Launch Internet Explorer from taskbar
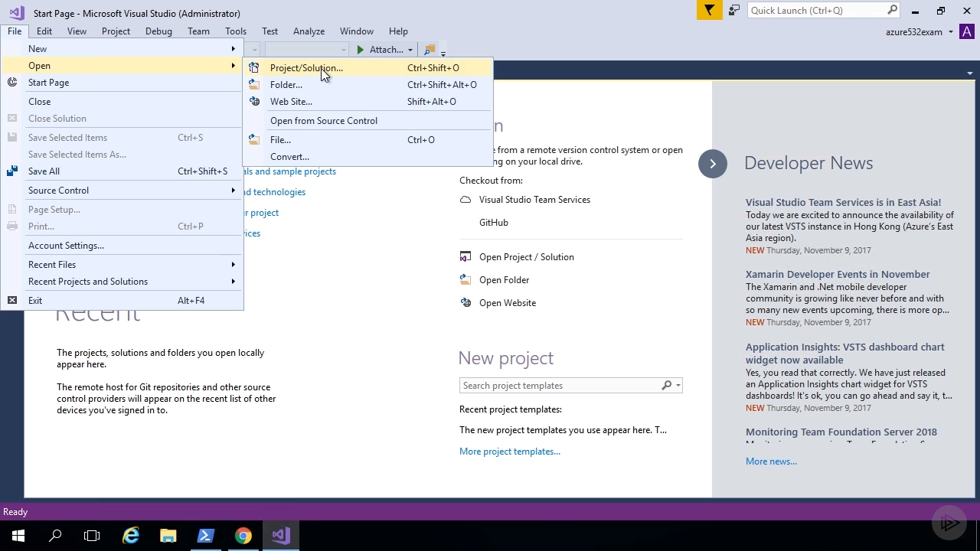Screen dimensions: 980x551 [131, 536]
